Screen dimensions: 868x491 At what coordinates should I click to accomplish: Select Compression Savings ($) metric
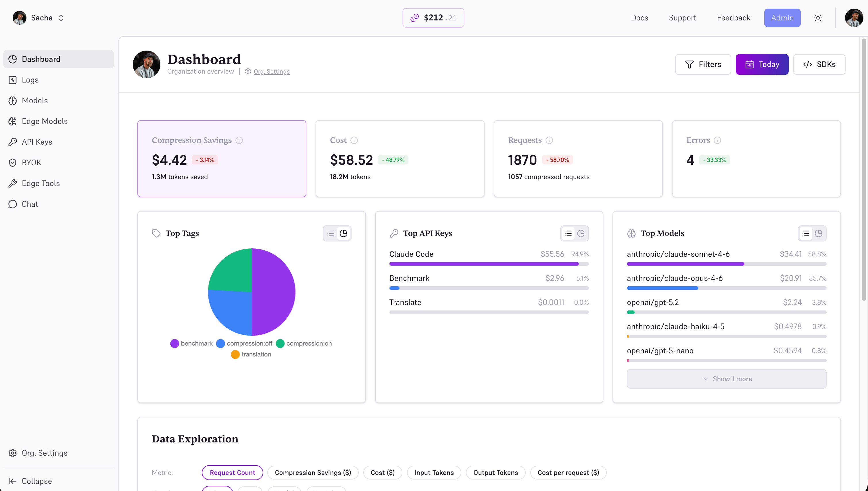coord(312,472)
